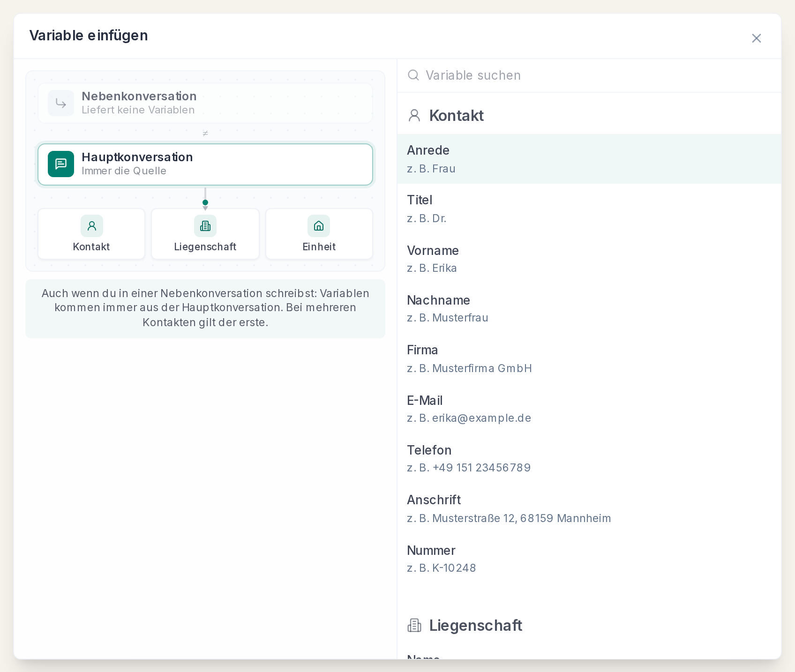795x672 pixels.
Task: Insert the Vorname variable
Action: pyautogui.click(x=589, y=259)
